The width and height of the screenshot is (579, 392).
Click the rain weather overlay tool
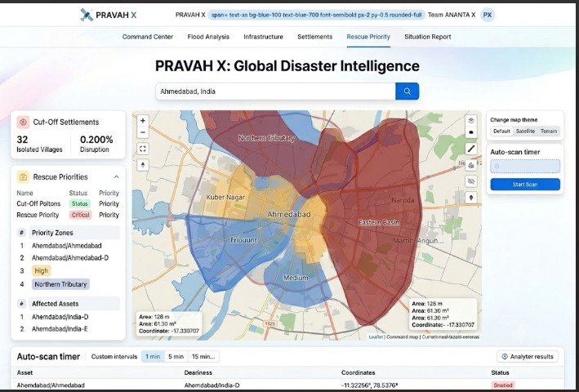tap(471, 165)
